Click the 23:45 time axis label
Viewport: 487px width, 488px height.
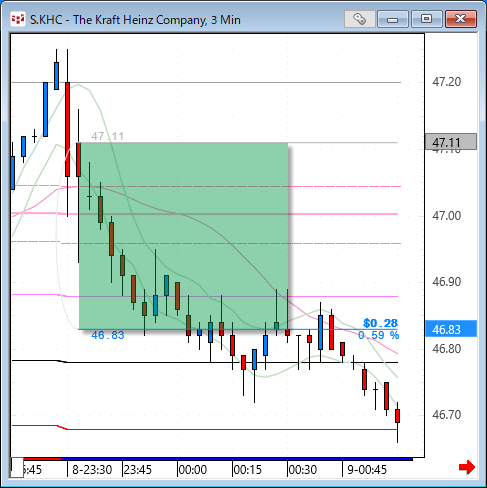[138, 470]
